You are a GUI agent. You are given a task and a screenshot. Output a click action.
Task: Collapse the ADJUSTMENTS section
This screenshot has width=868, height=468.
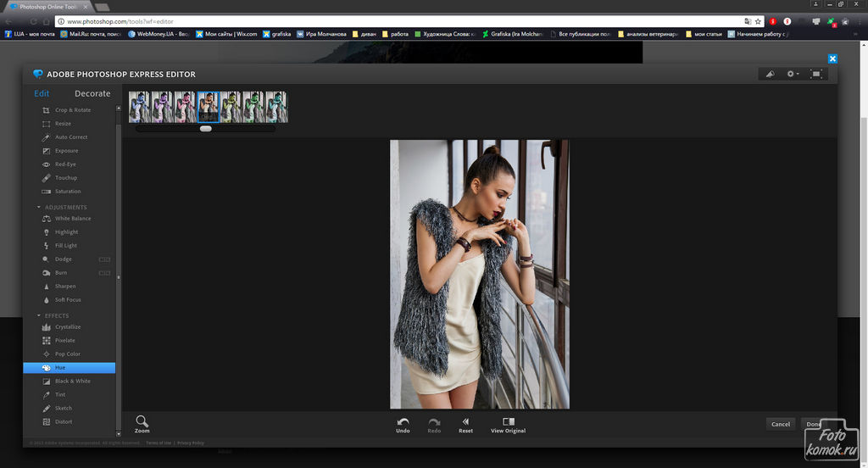point(39,207)
